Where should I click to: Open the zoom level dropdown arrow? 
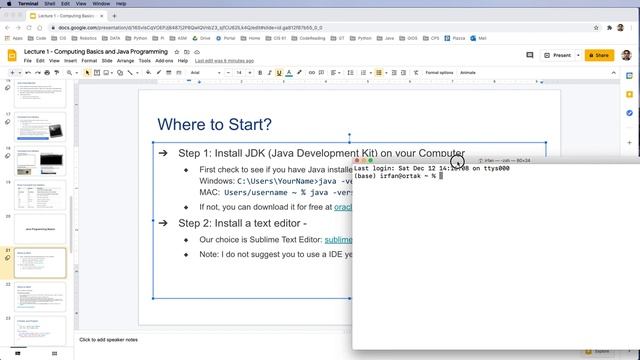pyautogui.click(x=76, y=73)
